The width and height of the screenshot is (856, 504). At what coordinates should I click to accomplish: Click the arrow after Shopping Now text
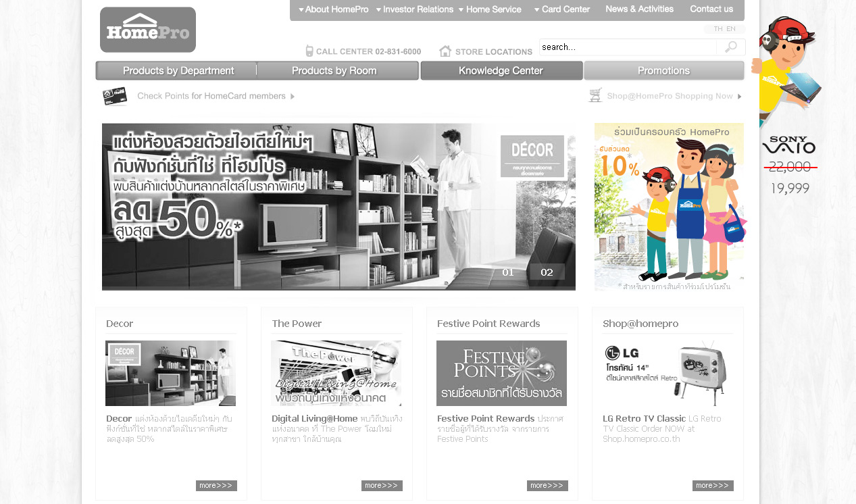[x=740, y=97]
